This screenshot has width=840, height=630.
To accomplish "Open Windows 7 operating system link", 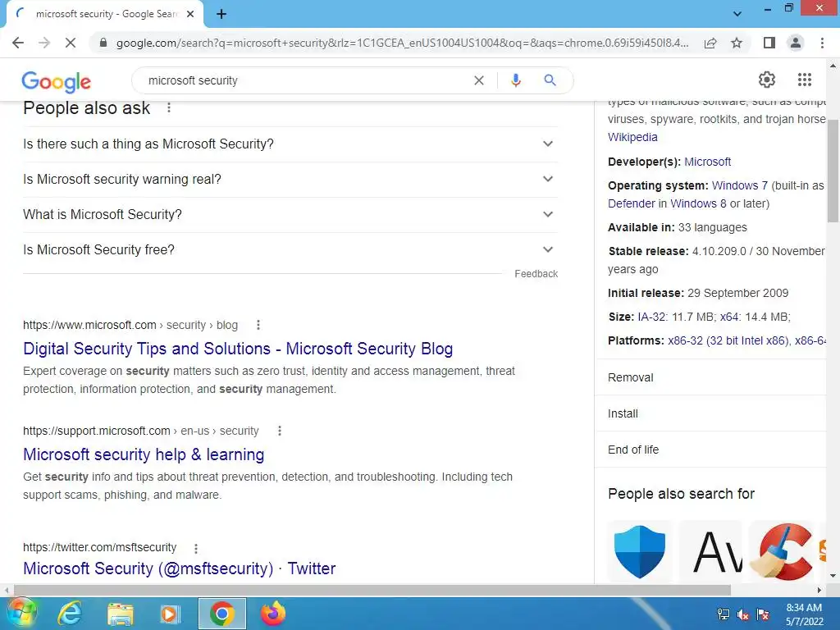I will pyautogui.click(x=739, y=185).
